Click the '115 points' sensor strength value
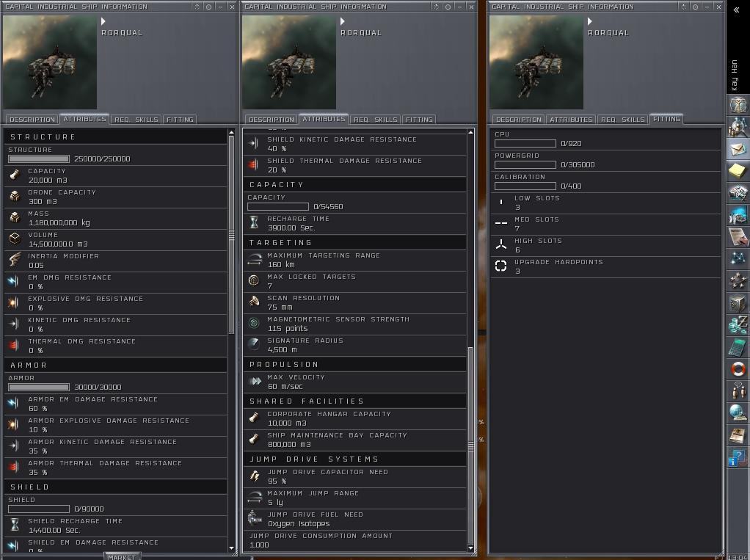 pyautogui.click(x=288, y=328)
